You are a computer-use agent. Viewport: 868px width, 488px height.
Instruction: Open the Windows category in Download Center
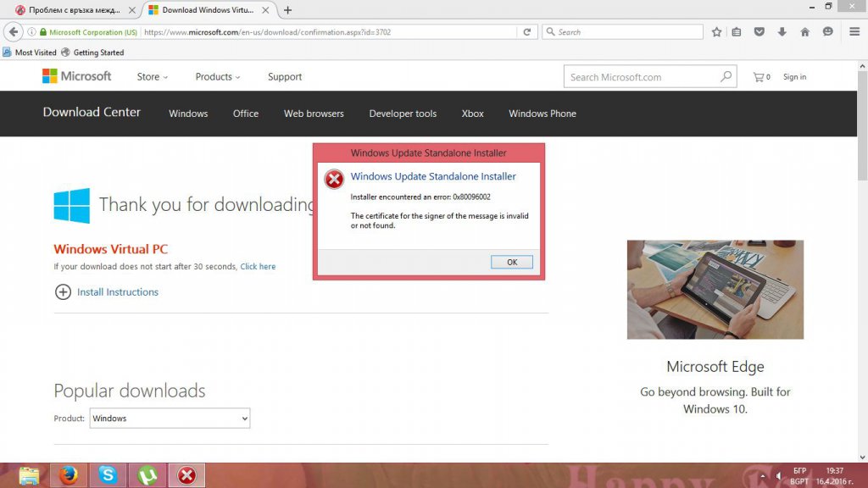pos(188,114)
